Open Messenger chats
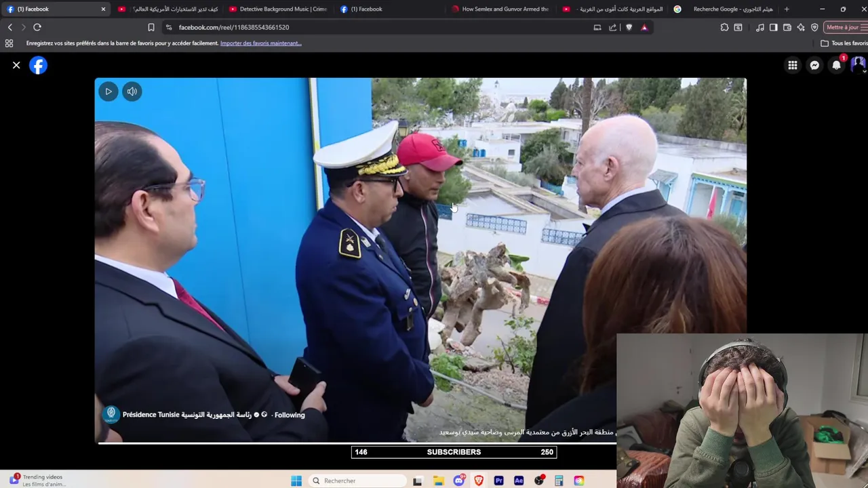 coord(814,65)
